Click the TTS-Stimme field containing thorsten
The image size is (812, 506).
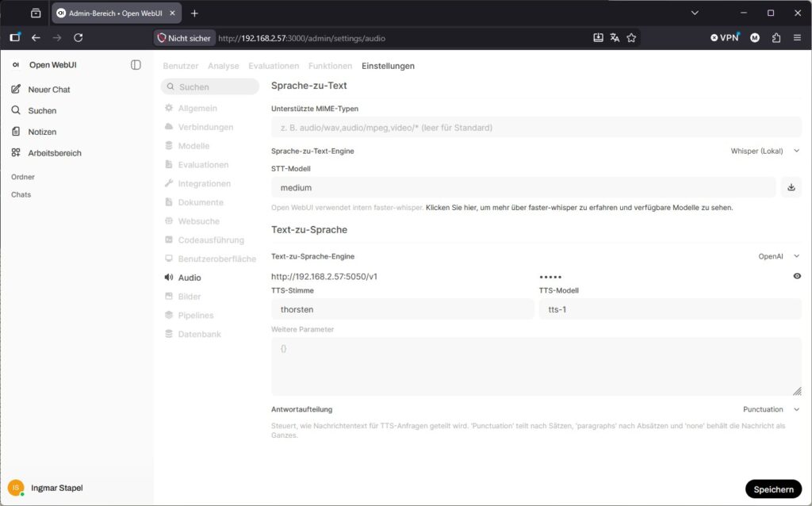(x=402, y=309)
